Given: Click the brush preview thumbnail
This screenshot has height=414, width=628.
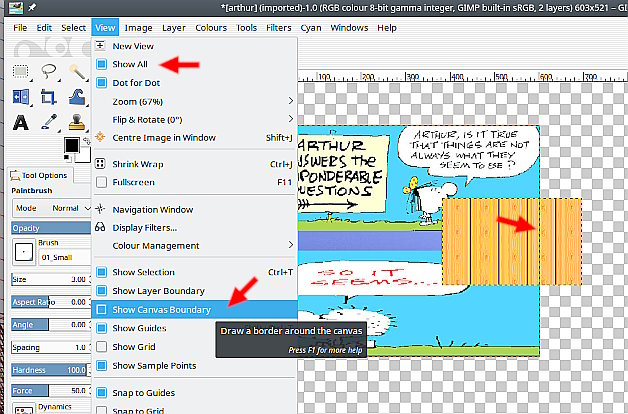Looking at the screenshot, I should point(24,252).
